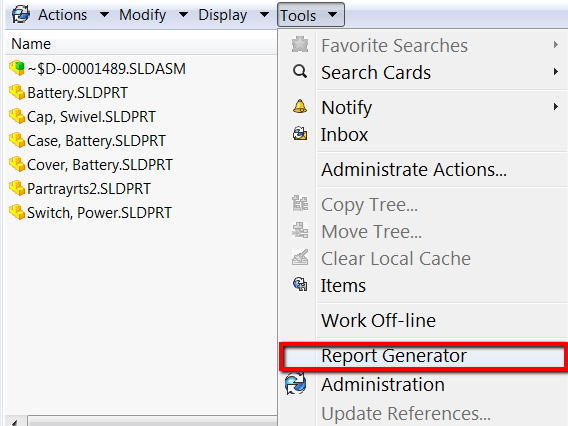Click the bell icon beside Notify

[x=300, y=106]
